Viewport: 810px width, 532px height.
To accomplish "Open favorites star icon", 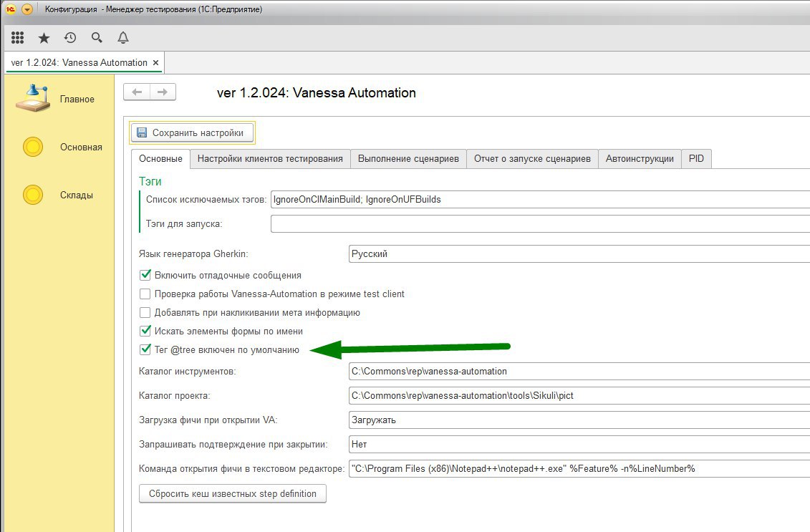I will [44, 38].
